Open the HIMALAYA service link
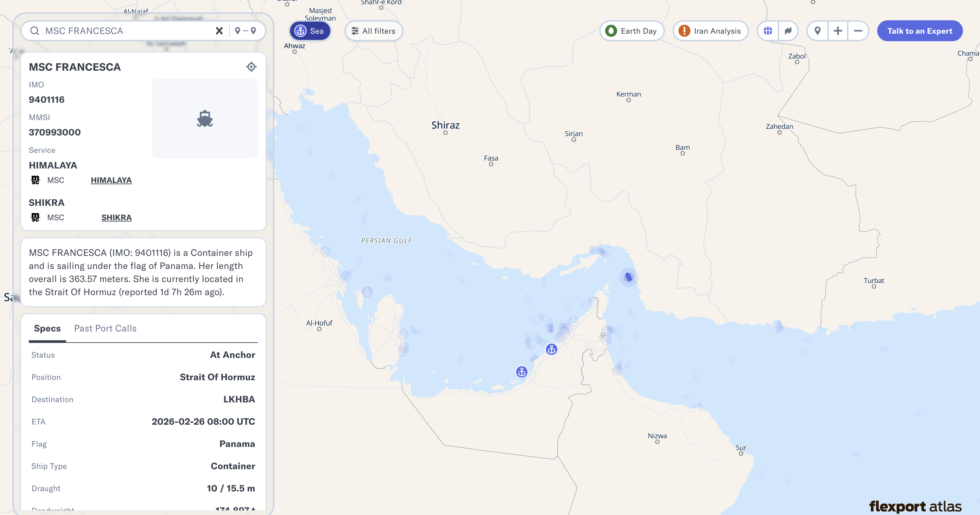The width and height of the screenshot is (980, 515). pyautogui.click(x=111, y=180)
